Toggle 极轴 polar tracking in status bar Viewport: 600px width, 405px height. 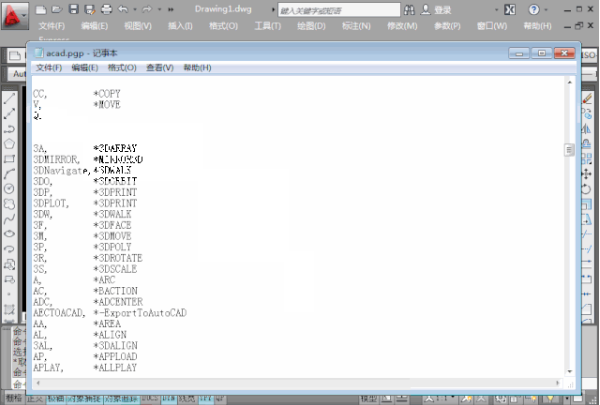point(56,399)
